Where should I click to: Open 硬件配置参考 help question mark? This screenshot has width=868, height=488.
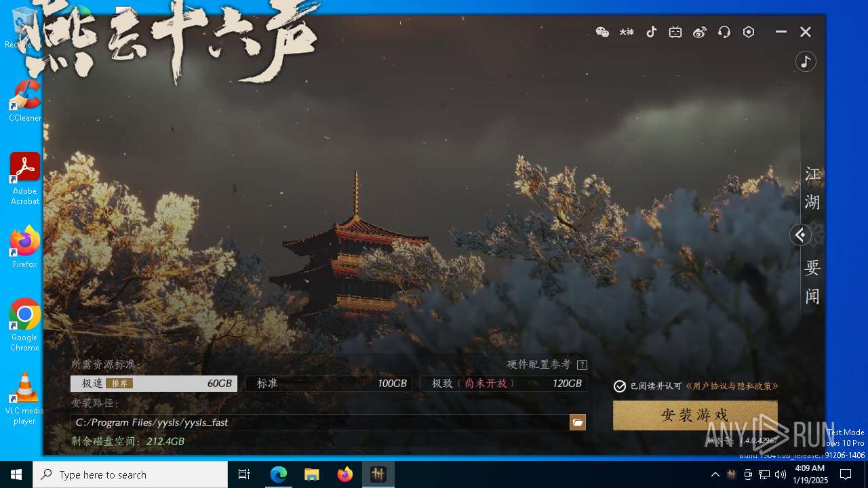(582, 365)
